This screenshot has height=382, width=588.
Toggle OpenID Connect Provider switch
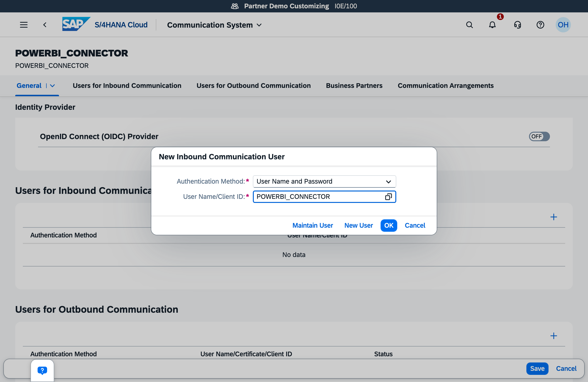point(539,136)
